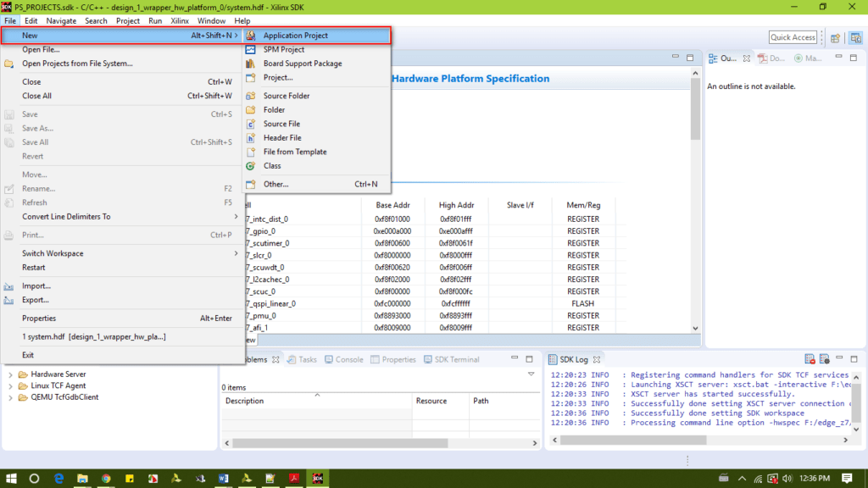Image resolution: width=868 pixels, height=488 pixels.
Task: Click the green Class icon
Action: click(x=250, y=166)
